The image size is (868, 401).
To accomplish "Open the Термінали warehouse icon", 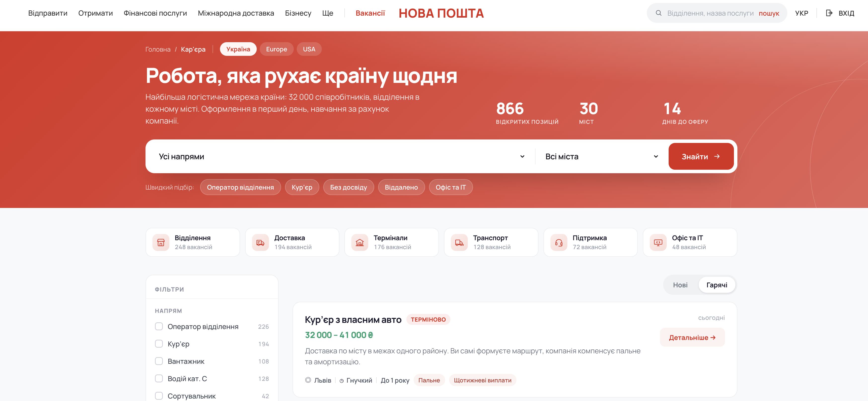I will [x=360, y=242].
